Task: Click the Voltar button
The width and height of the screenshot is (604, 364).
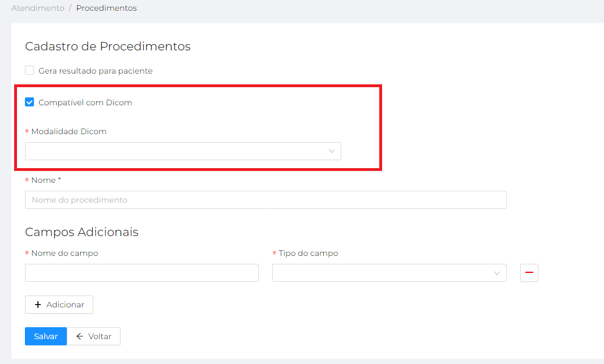Action: (94, 336)
